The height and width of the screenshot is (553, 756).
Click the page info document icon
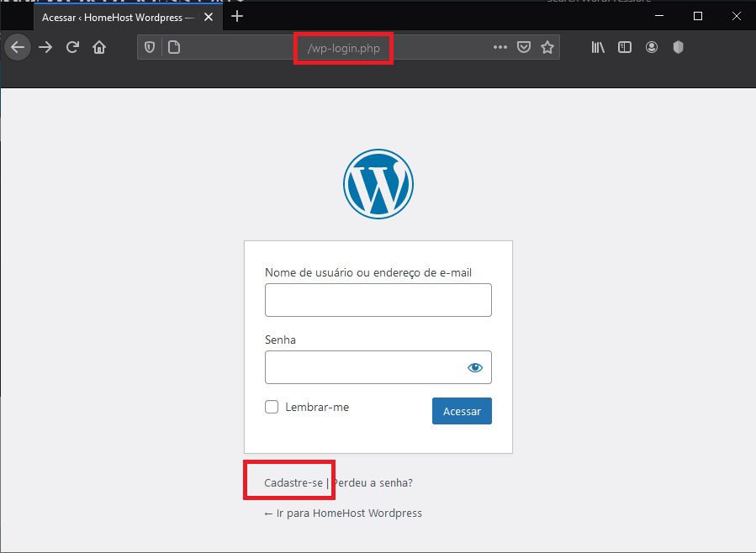(x=174, y=47)
